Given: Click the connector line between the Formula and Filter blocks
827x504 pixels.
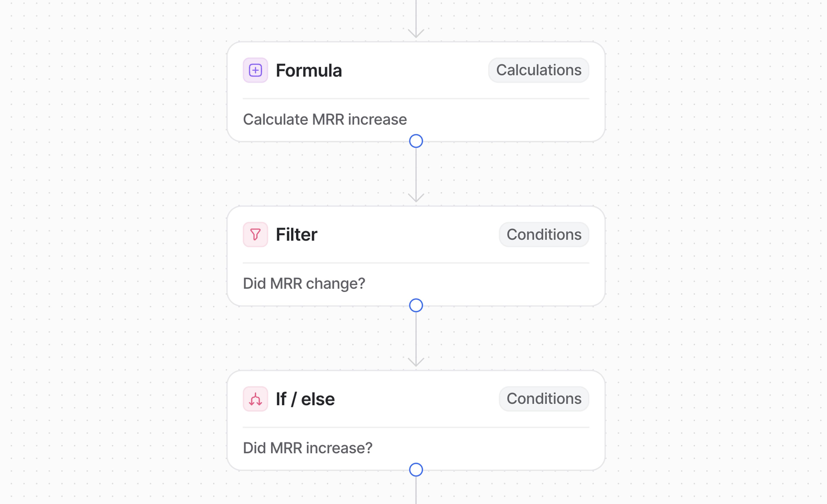Looking at the screenshot, I should 416,171.
